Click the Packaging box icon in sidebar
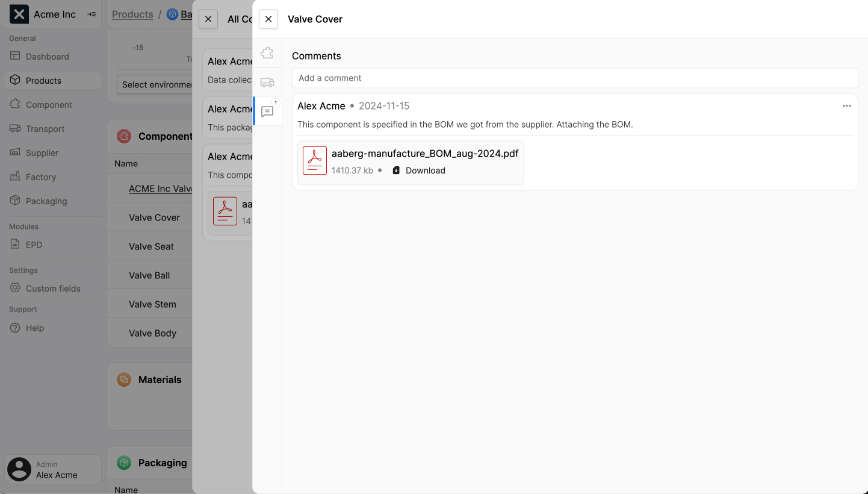The width and height of the screenshot is (868, 494). (x=15, y=201)
